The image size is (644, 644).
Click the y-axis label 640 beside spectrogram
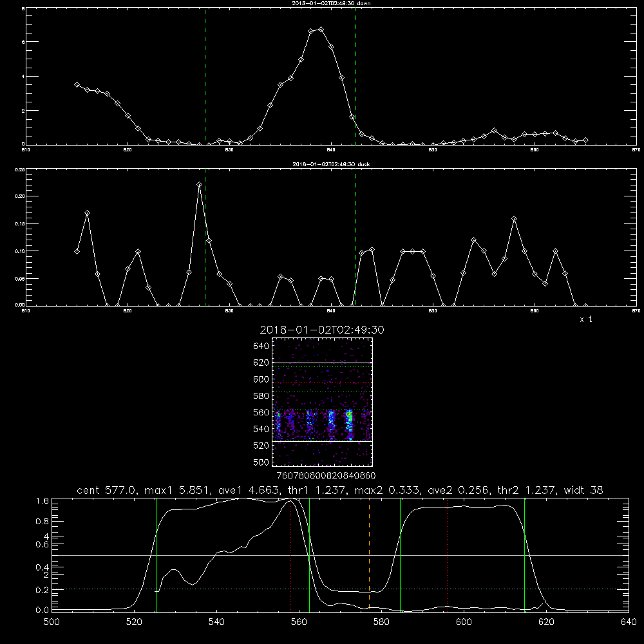261,346
